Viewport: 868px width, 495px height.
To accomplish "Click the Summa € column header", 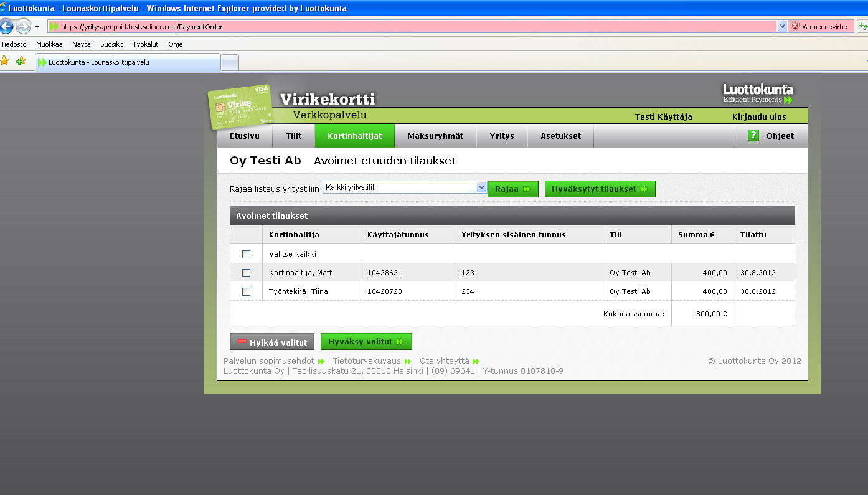I will tap(696, 235).
